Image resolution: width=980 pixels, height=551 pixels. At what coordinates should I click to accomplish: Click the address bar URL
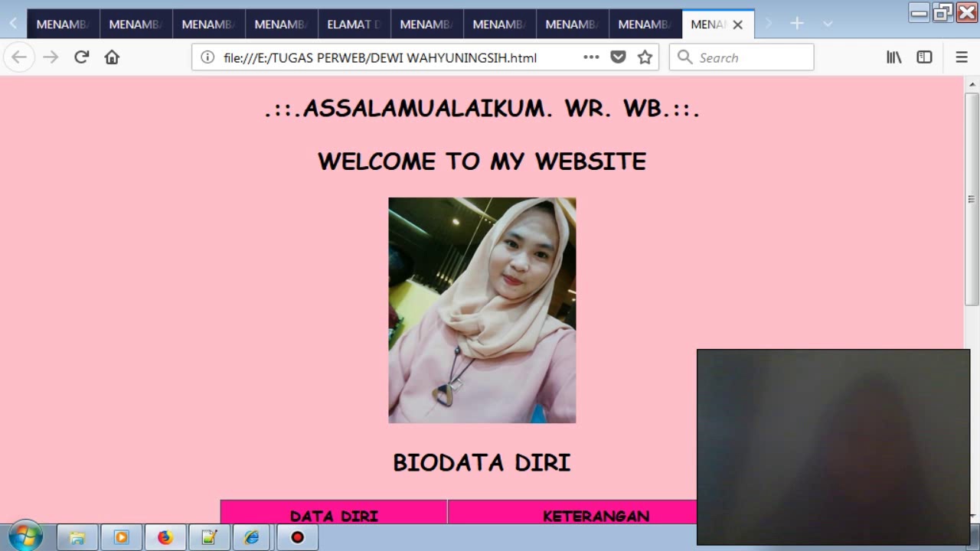pos(380,57)
